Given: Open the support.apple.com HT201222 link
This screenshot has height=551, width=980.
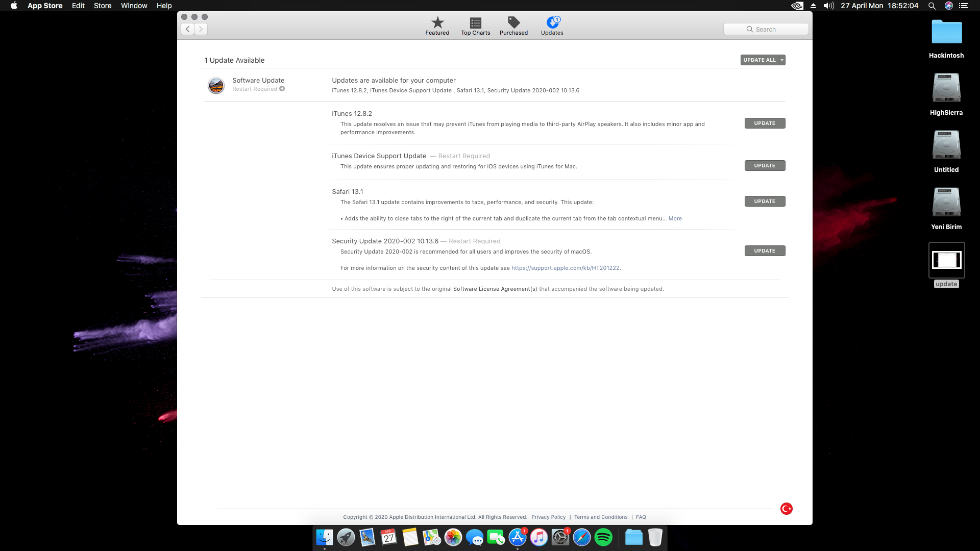Looking at the screenshot, I should tap(565, 268).
